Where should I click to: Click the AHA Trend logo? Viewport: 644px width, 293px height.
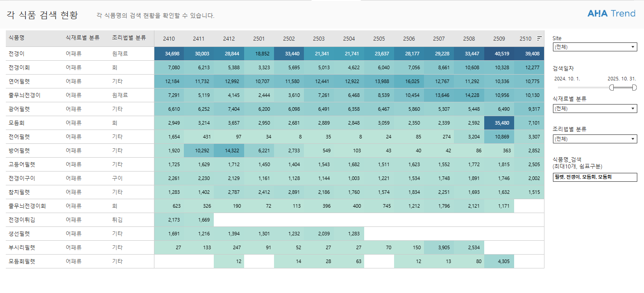[611, 13]
